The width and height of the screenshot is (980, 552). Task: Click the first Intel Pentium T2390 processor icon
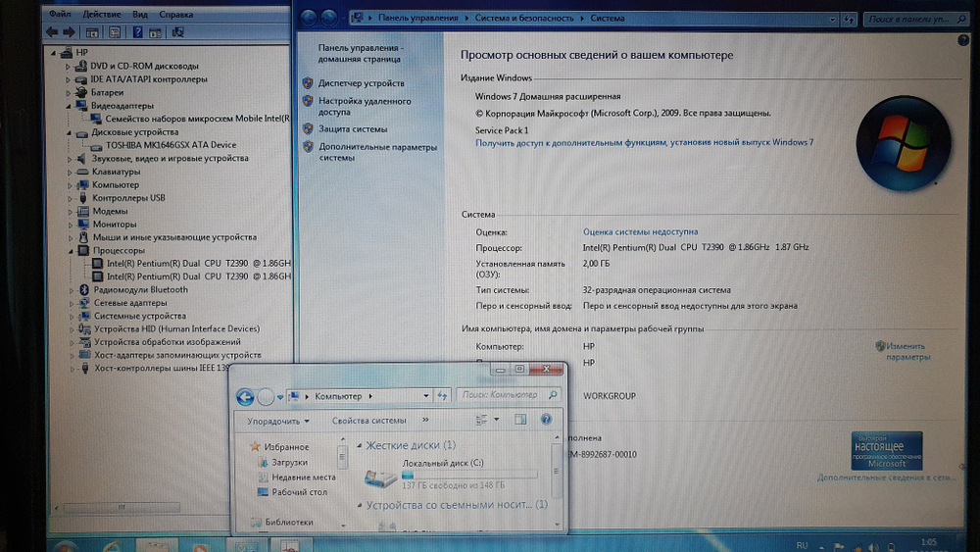click(97, 263)
